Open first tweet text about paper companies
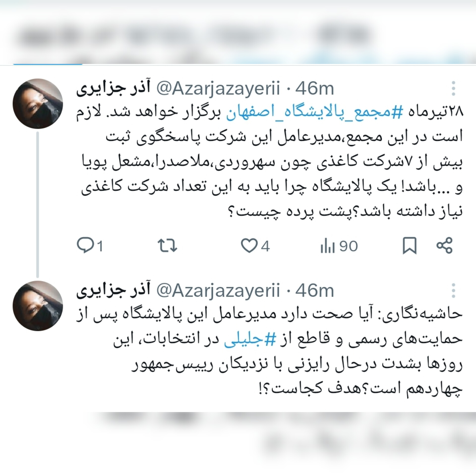The image size is (476, 476). 269,164
